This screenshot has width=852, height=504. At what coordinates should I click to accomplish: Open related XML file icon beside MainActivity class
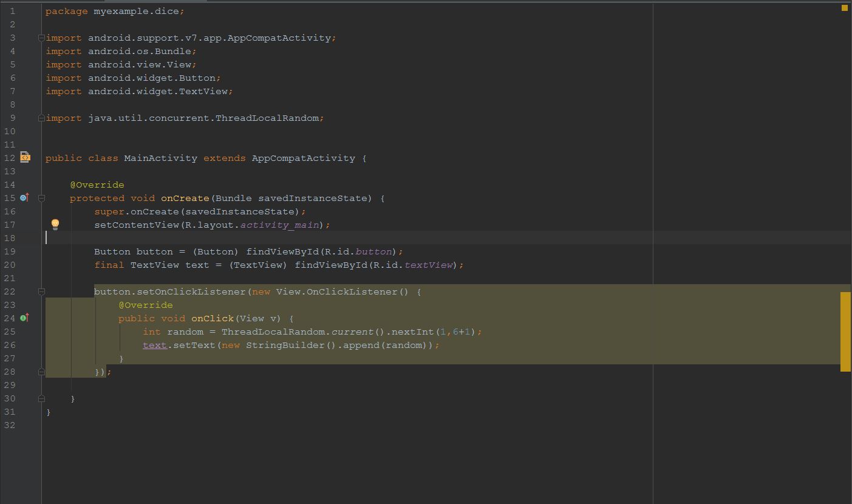point(25,157)
